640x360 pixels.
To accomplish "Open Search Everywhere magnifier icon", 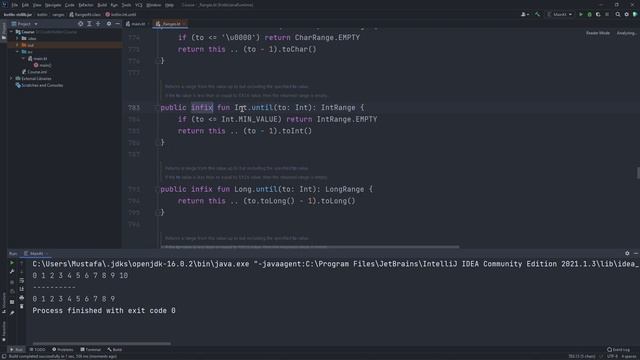I will coord(618,14).
